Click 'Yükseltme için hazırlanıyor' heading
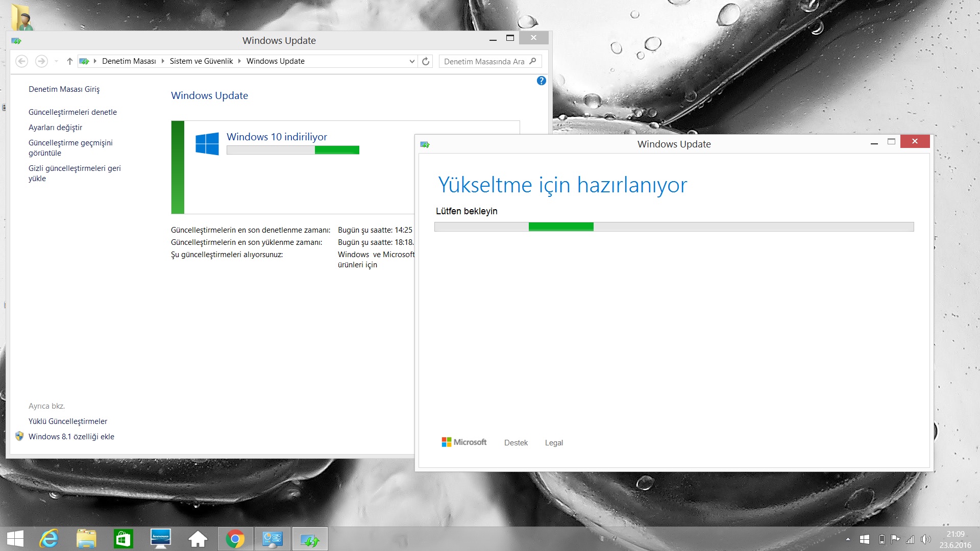Image resolution: width=980 pixels, height=551 pixels. tap(562, 185)
